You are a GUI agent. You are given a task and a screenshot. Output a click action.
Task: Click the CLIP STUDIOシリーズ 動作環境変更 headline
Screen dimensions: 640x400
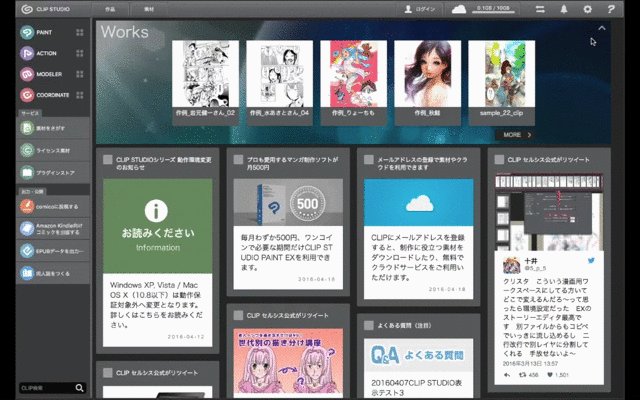coord(164,163)
